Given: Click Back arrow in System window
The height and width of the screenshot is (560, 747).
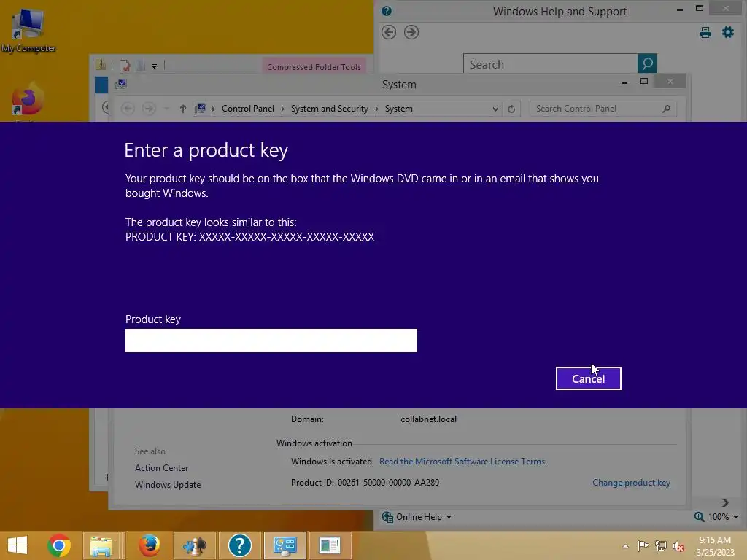Looking at the screenshot, I should pos(127,109).
